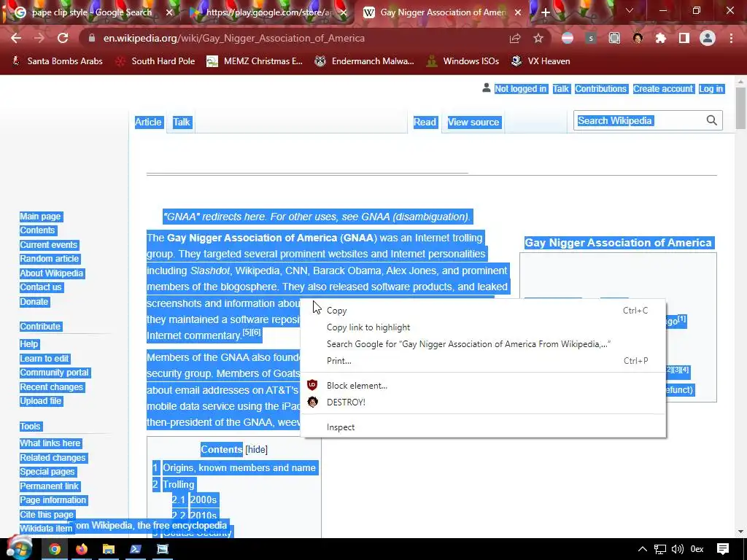Click the Create account link
The width and height of the screenshot is (747, 560).
662,88
